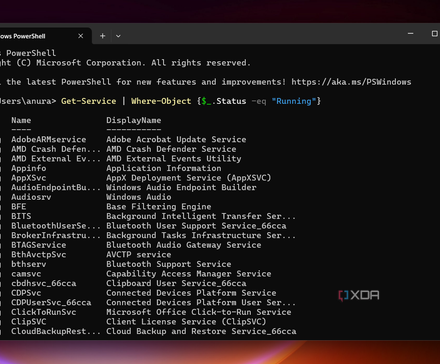
Task: Select the AudioEndpointBu... name
Action: pyautogui.click(x=56, y=187)
